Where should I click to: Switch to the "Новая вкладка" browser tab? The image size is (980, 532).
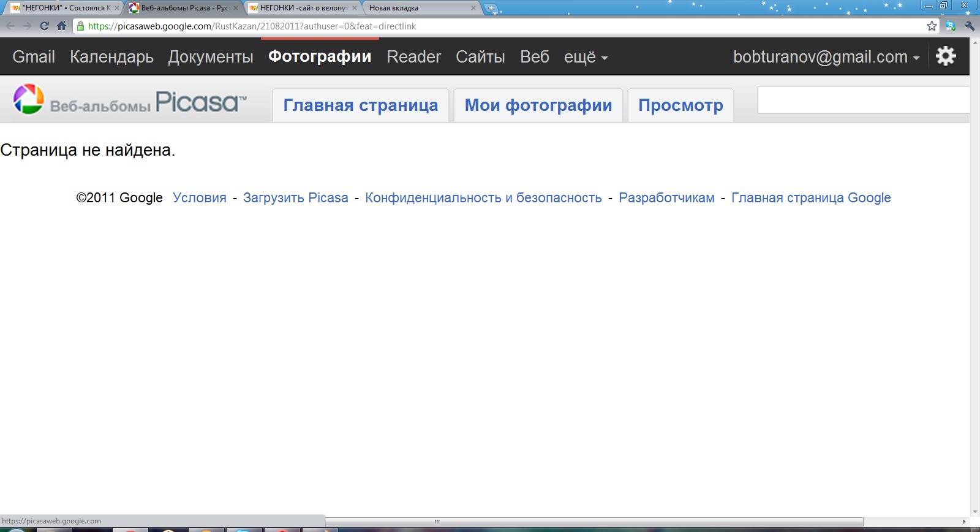point(417,8)
